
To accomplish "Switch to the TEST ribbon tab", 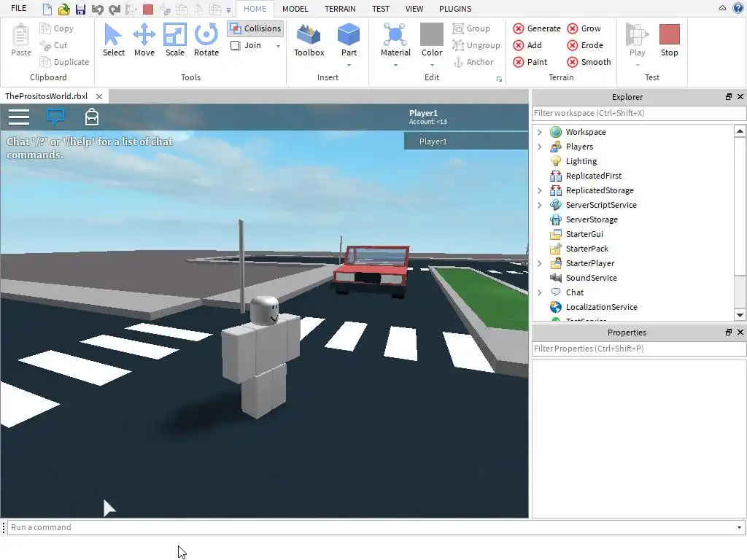I will (381, 9).
